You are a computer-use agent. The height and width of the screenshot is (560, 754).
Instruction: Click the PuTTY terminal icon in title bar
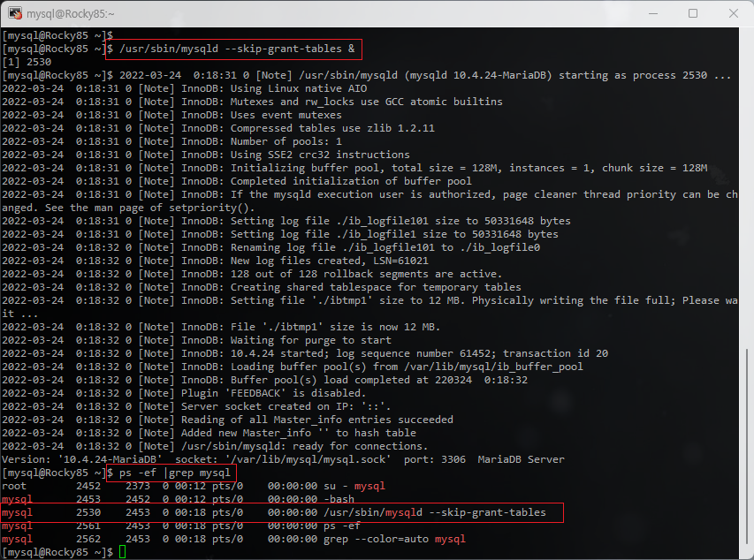[15, 13]
